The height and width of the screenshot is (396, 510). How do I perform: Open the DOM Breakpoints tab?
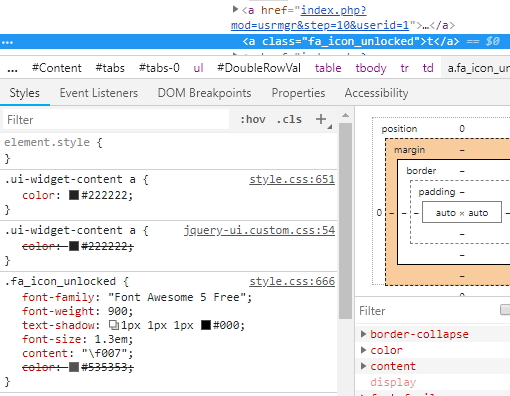coord(204,93)
